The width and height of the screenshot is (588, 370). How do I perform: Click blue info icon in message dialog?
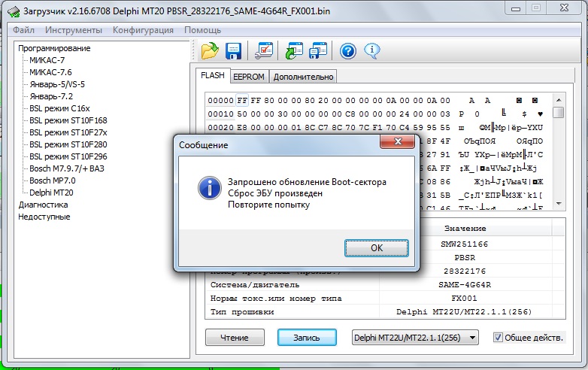210,188
